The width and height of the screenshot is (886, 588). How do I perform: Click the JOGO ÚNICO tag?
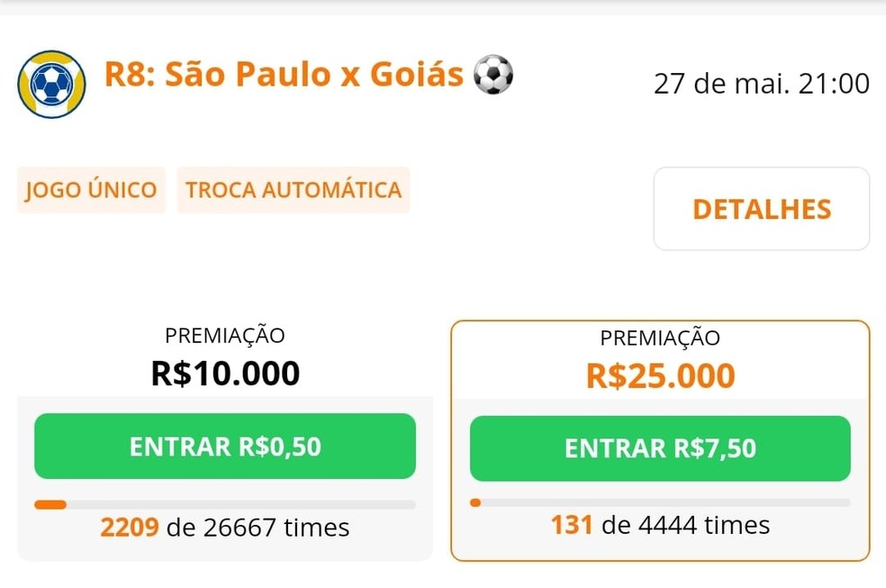[90, 190]
